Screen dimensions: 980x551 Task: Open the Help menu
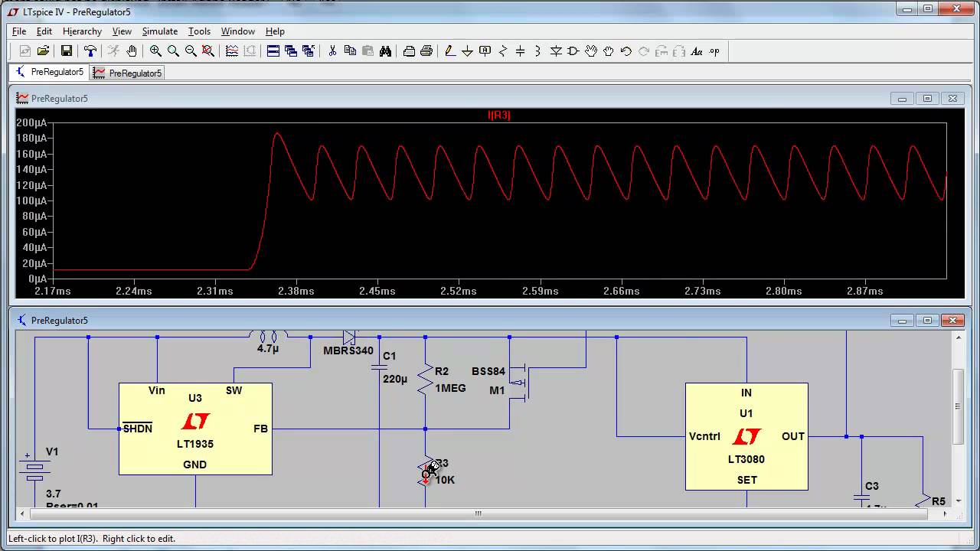point(275,31)
